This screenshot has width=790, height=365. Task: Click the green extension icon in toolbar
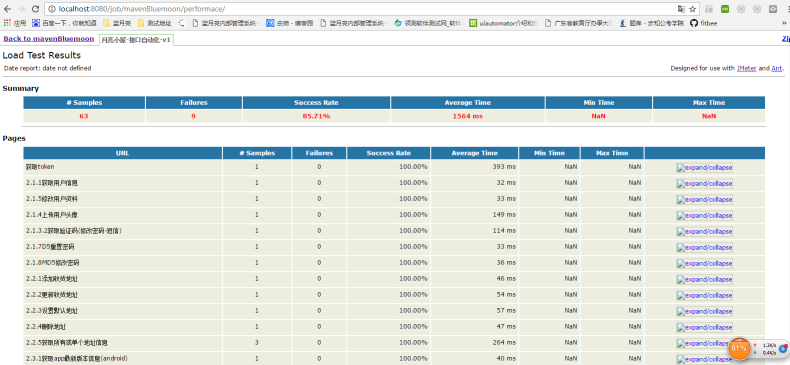pos(725,9)
